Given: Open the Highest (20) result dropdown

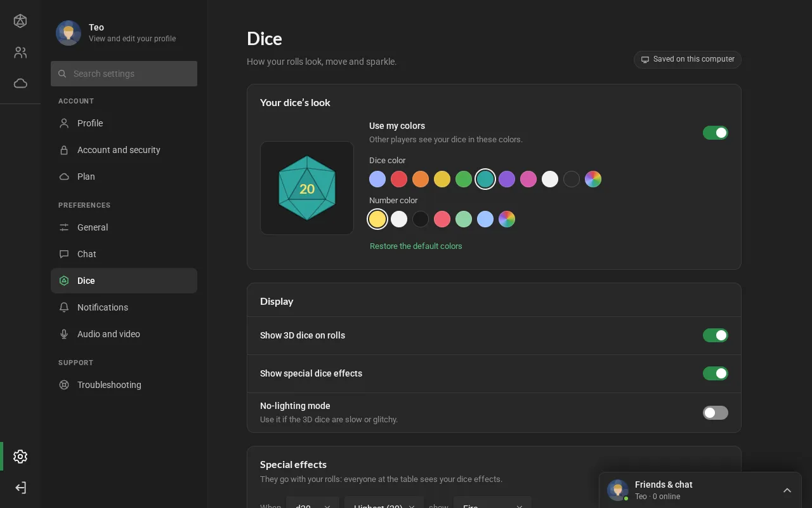Looking at the screenshot, I should [384, 502].
